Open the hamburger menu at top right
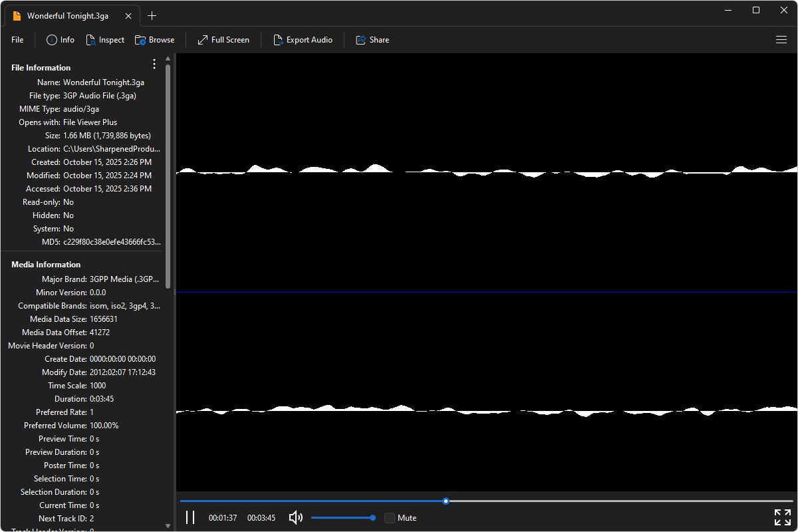 point(781,40)
